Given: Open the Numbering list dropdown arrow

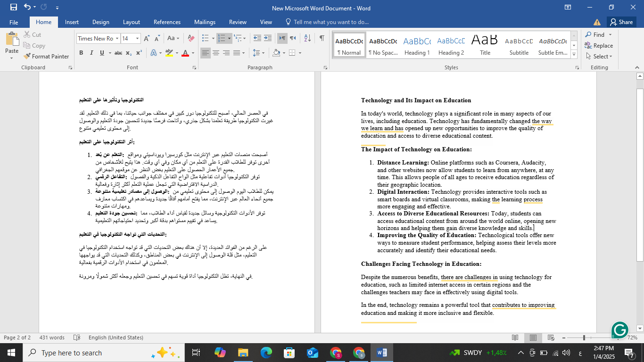Looking at the screenshot, I should pos(229,39).
